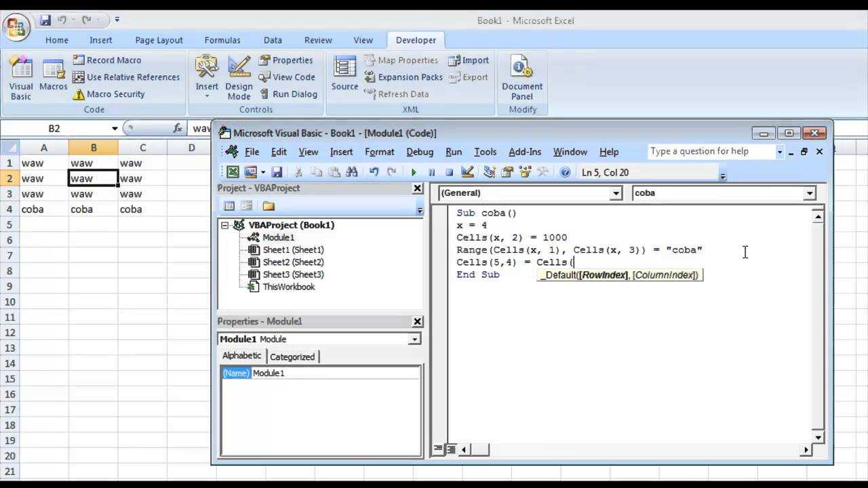Switch to the Data ribbon tab
Viewport: 868px width, 488px height.
click(273, 40)
